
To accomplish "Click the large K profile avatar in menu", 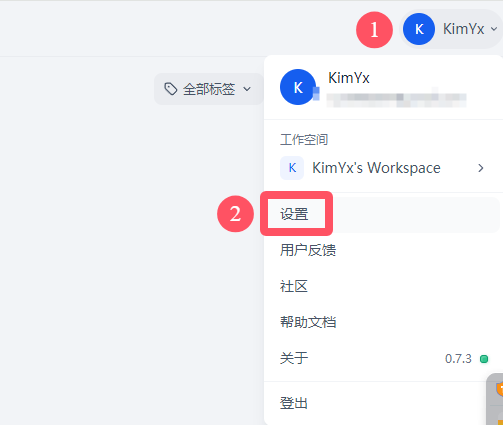I will tap(298, 87).
